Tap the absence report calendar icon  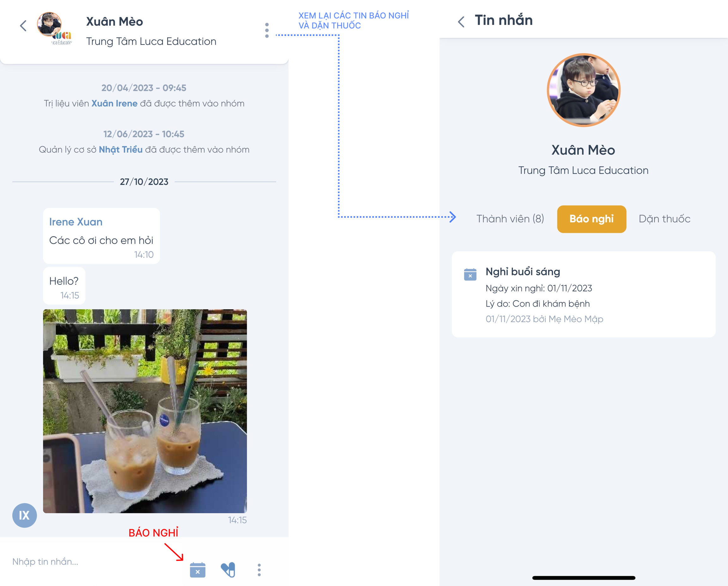coord(197,570)
